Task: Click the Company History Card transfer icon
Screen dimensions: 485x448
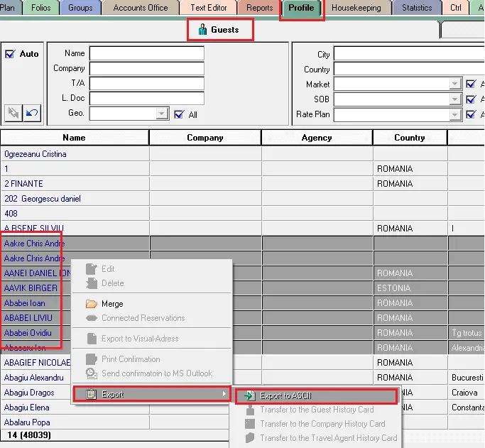Action: click(x=250, y=424)
